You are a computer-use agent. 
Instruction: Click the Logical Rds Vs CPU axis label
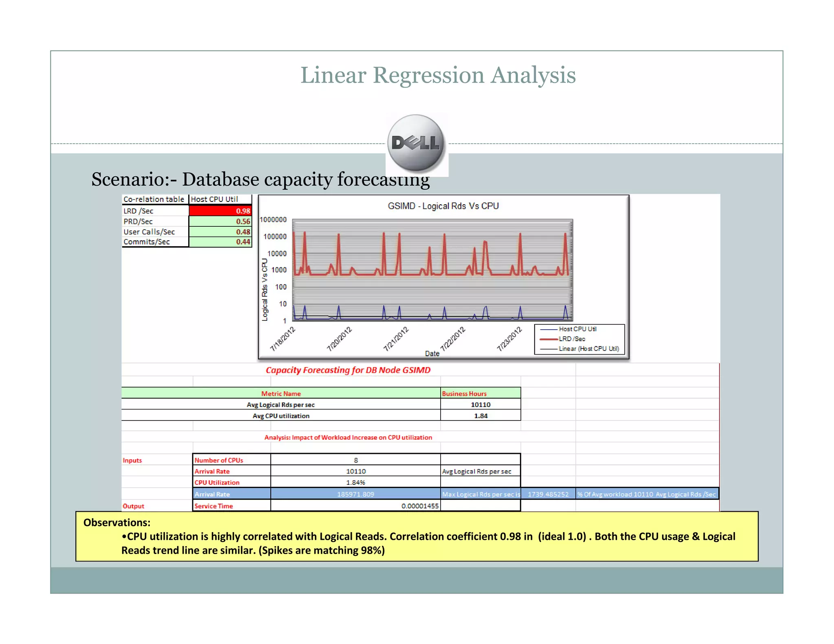(265, 289)
